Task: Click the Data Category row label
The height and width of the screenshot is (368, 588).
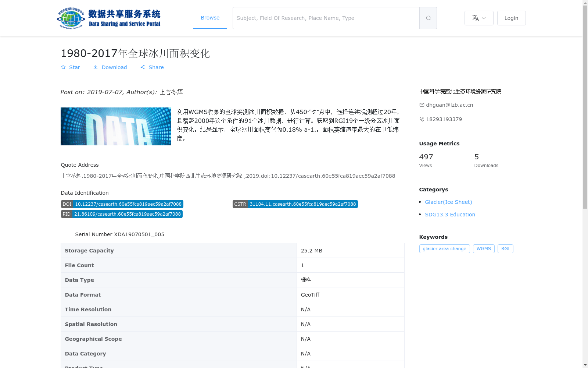Action: click(x=85, y=354)
